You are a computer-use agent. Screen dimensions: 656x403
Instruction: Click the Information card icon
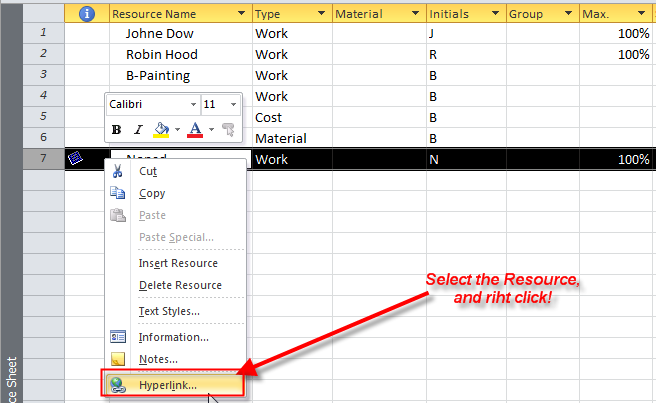118,337
